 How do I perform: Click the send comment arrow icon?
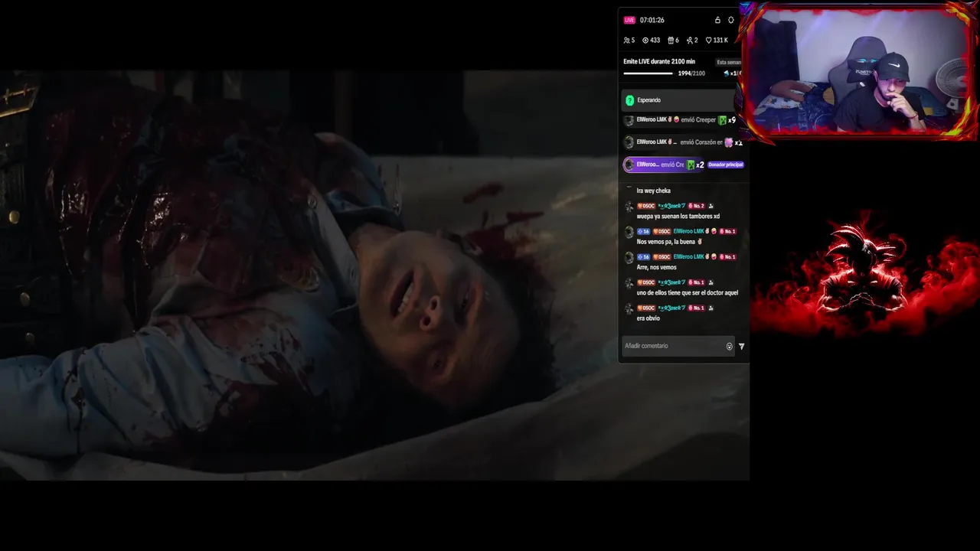[741, 346]
